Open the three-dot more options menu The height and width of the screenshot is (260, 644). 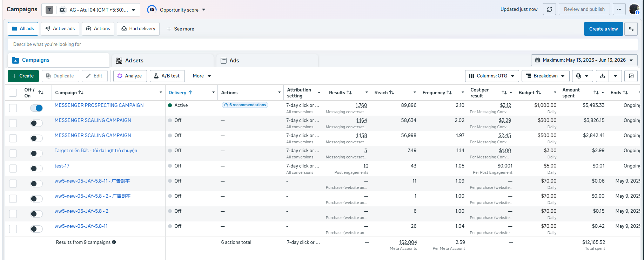pyautogui.click(x=619, y=9)
